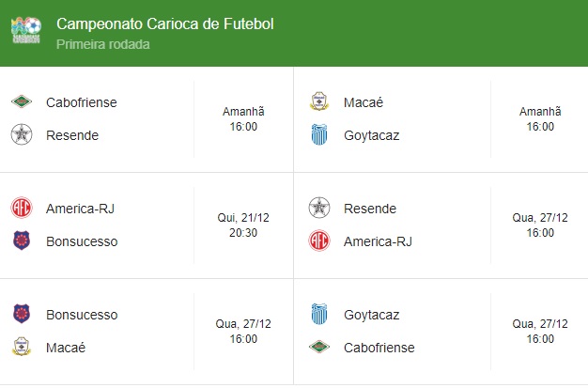Click Goytacaz striped crest below Macaé
This screenshot has height=388, width=588.
point(319,134)
